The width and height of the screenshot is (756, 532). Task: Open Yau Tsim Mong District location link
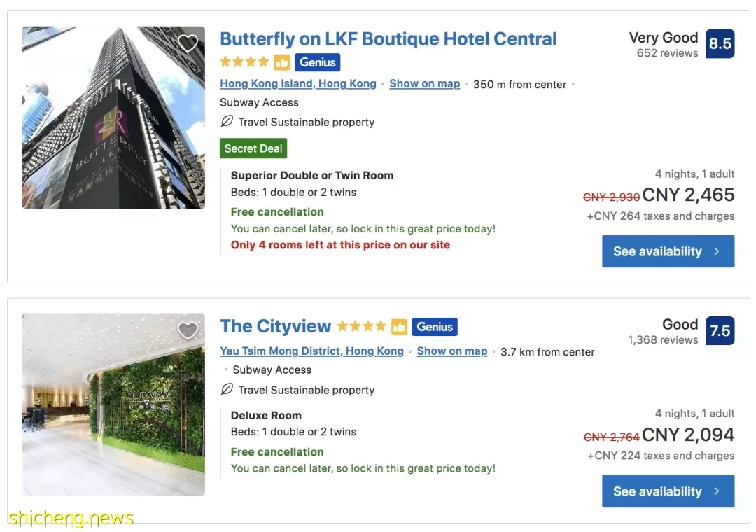click(311, 351)
